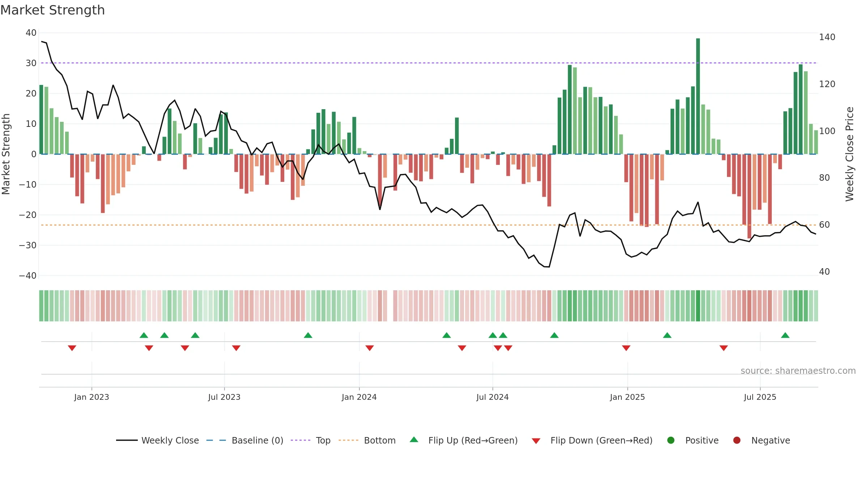Image resolution: width=868 pixels, height=488 pixels.
Task: Click the 'Jan 2024' x-axis label
Action: pyautogui.click(x=359, y=397)
